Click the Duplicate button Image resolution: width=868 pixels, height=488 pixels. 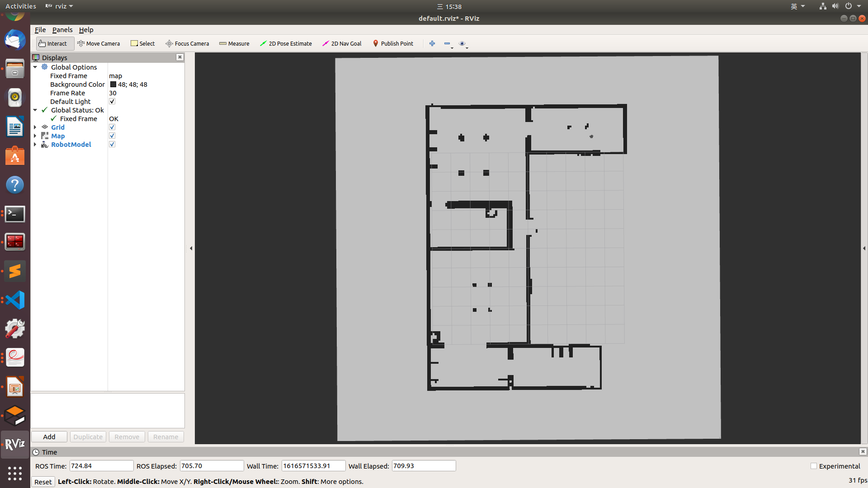(x=88, y=436)
